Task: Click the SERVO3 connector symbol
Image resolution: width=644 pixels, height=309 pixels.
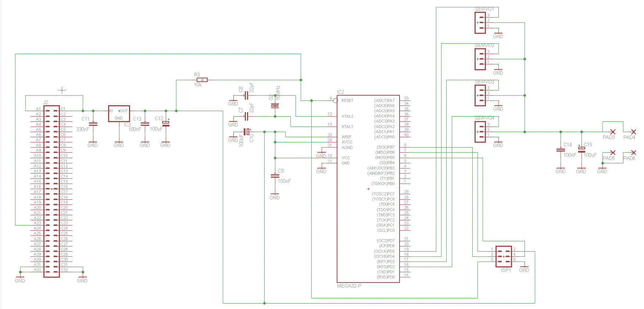Action: [x=480, y=95]
